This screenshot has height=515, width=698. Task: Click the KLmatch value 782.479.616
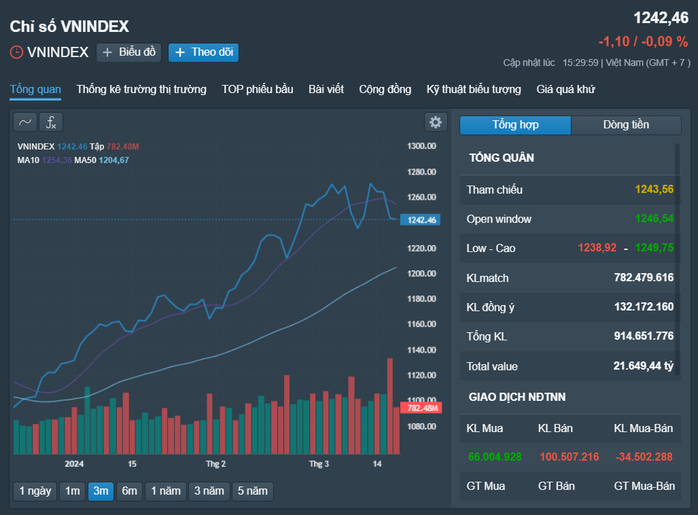pos(644,278)
